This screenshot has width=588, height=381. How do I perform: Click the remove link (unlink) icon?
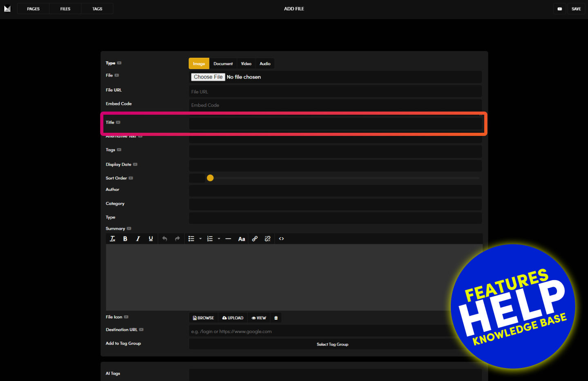[268, 239]
